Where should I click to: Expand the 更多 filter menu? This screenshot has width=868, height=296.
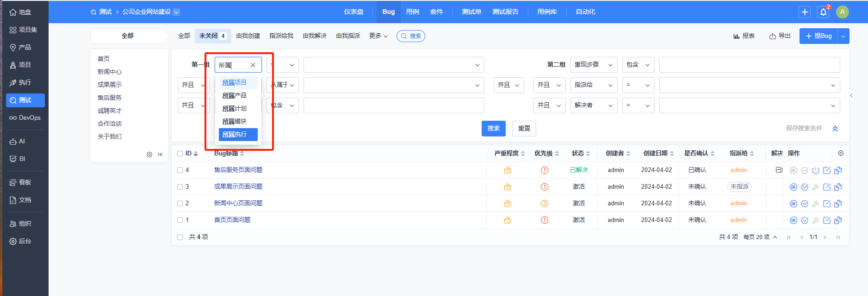378,36
